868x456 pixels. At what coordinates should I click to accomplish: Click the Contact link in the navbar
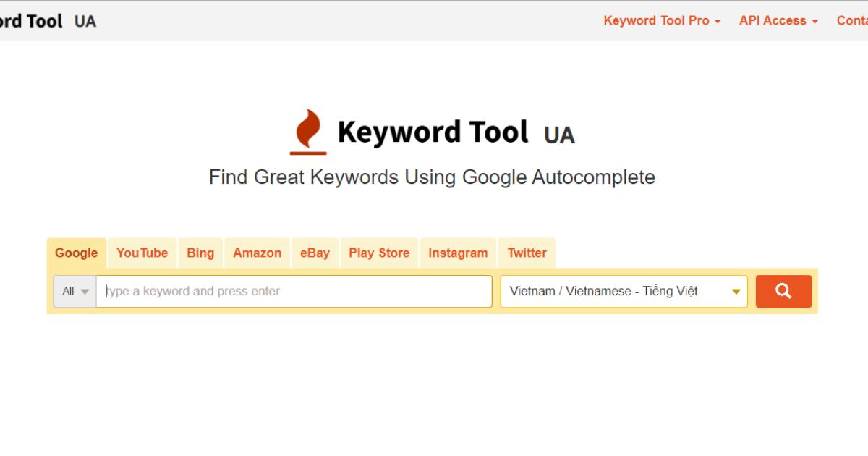pos(852,21)
